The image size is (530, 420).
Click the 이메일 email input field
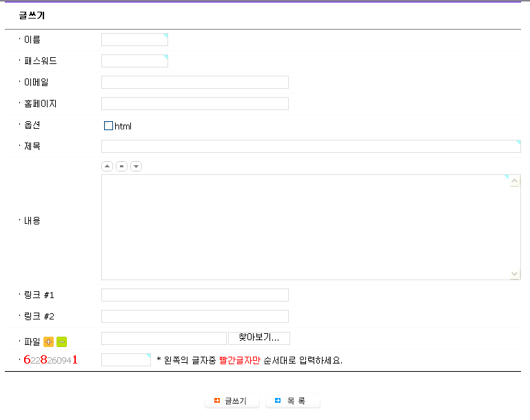[x=195, y=83]
